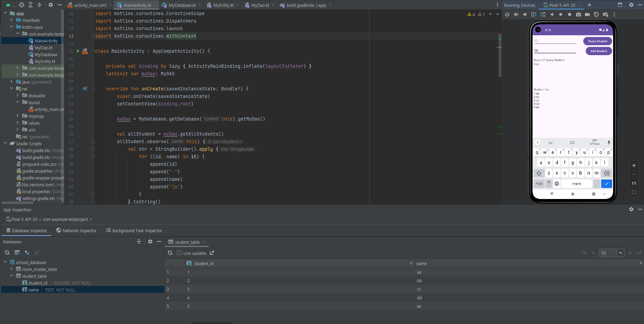Open App Inspection settings gear
This screenshot has width=644, height=324.
pos(631,209)
